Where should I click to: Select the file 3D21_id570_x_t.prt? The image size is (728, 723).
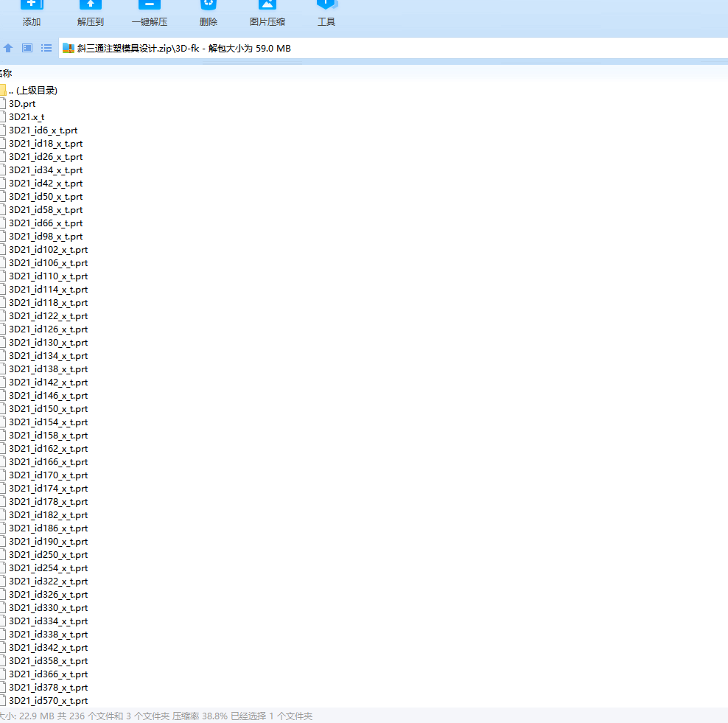pos(49,701)
